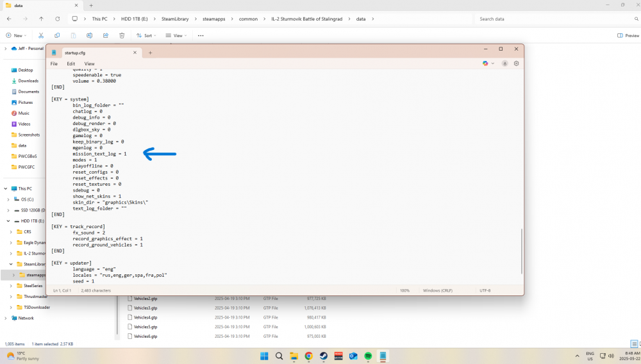The image size is (641, 364).
Task: Switch Explorer to details view icon
Action: 634,344
